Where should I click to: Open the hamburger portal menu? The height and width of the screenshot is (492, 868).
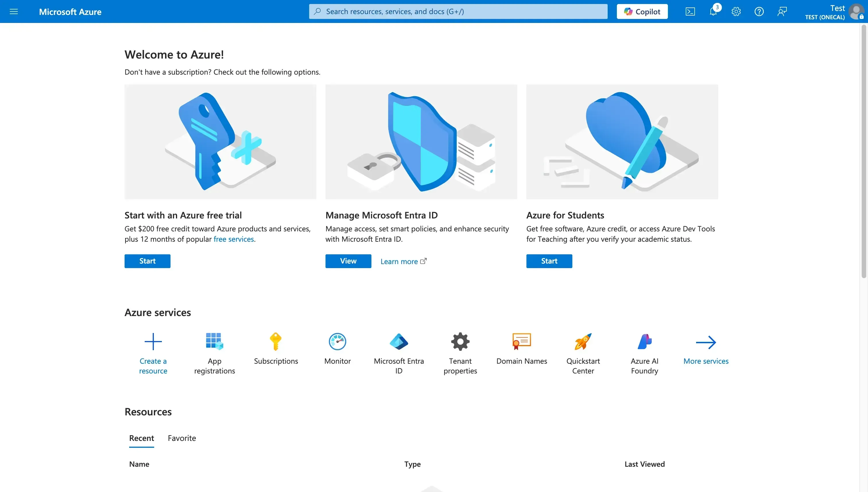[13, 11]
